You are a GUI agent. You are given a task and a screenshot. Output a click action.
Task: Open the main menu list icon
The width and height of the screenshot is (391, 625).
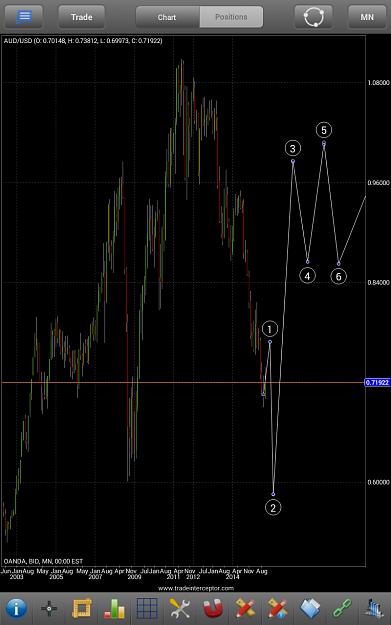(x=24, y=17)
